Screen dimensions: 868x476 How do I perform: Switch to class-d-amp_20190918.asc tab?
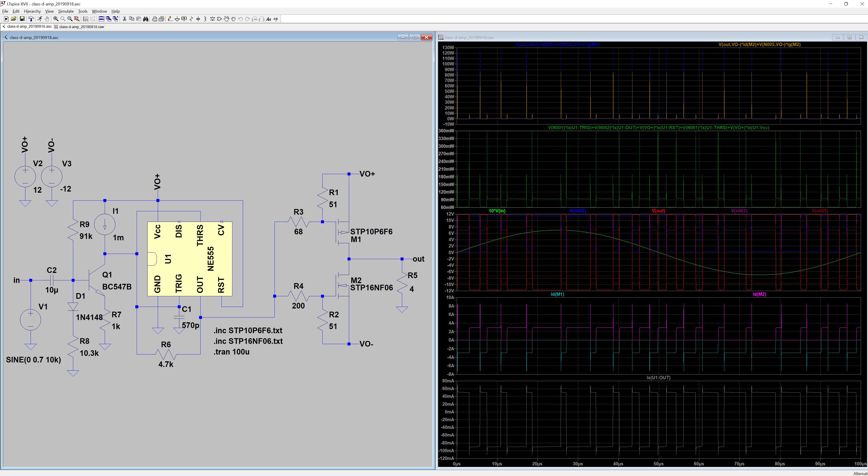coord(27,26)
